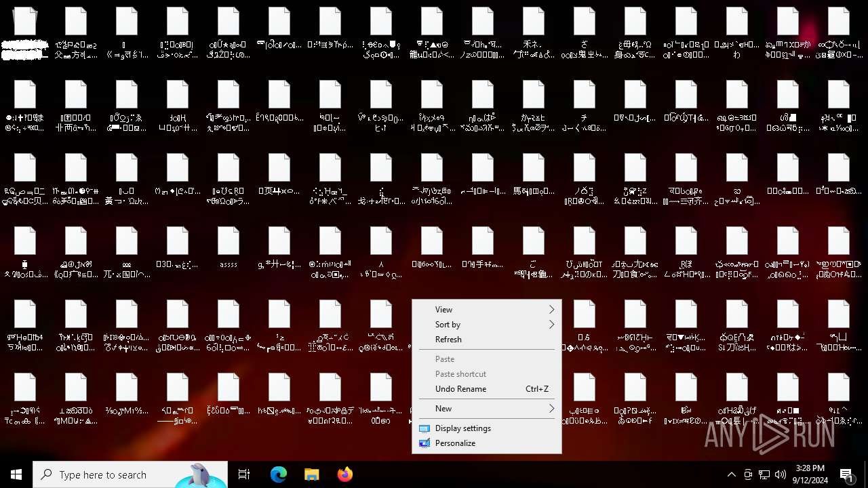Open the New submenu
Viewport: 868px width, 488px height.
pos(487,409)
